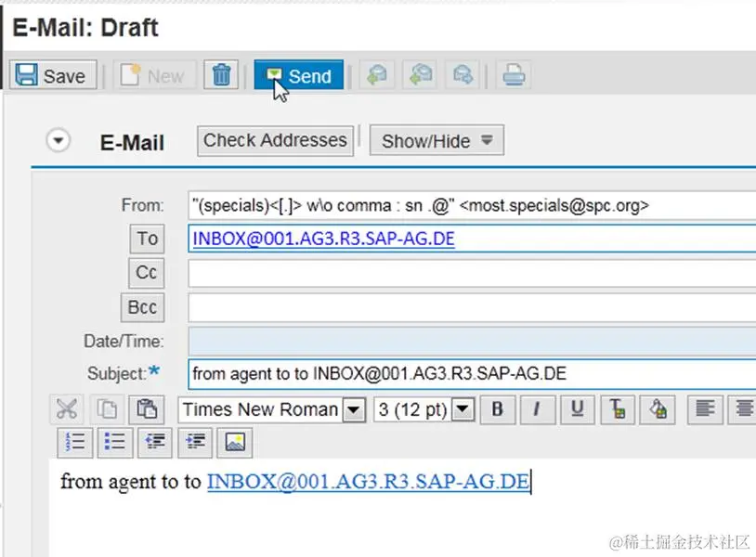Image resolution: width=756 pixels, height=557 pixels.
Task: Delete the draft with the trash icon
Action: click(x=221, y=74)
